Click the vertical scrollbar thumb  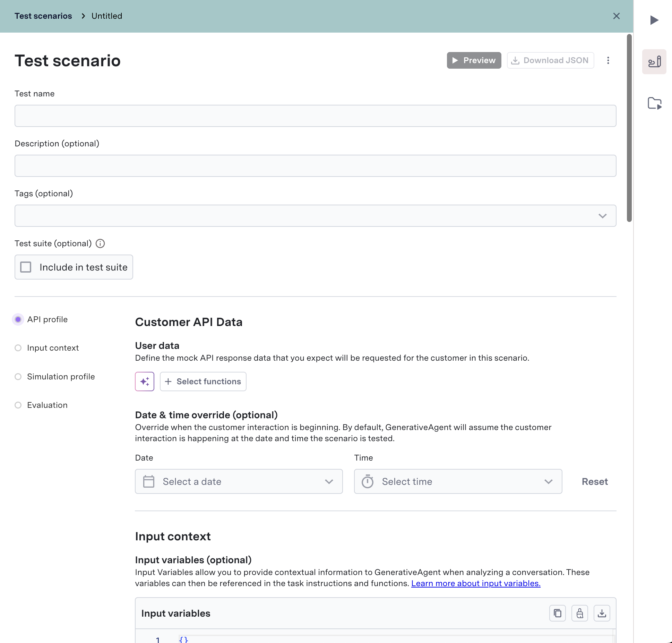coord(629,128)
